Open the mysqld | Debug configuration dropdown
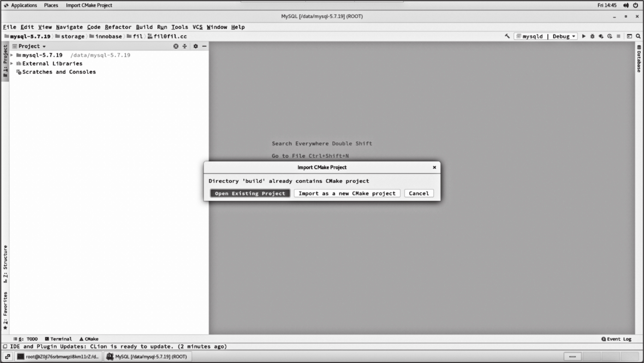This screenshot has width=644, height=363. click(x=546, y=36)
